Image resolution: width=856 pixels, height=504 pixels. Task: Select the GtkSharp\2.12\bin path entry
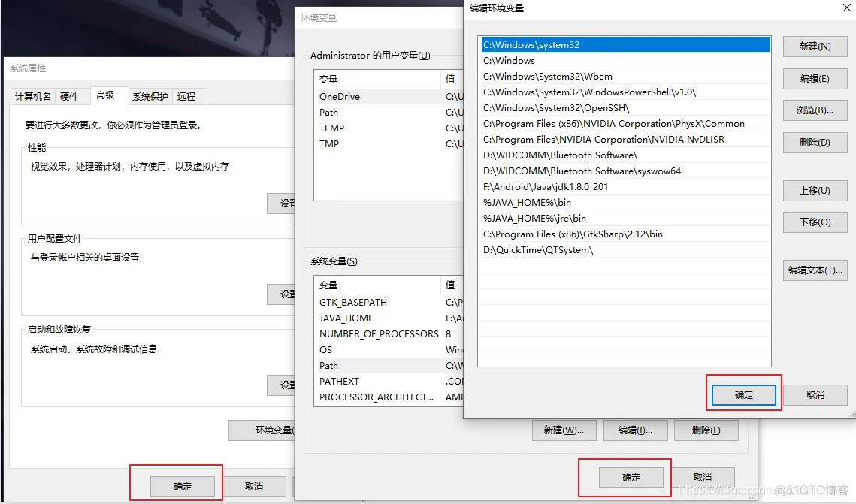pos(625,234)
